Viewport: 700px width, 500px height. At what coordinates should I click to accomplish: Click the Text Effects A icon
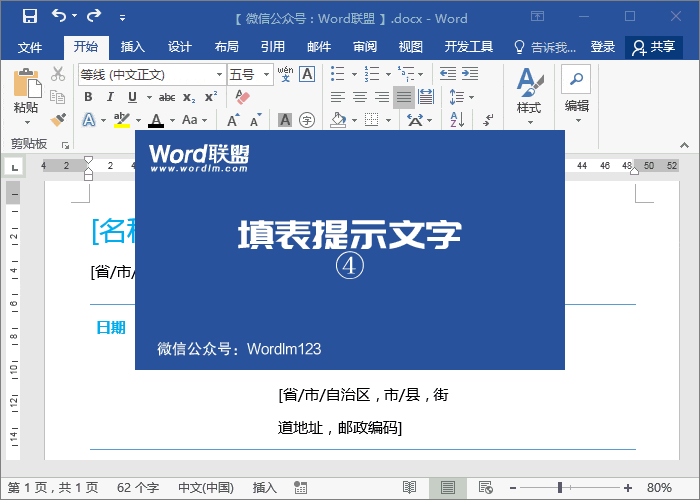click(89, 120)
